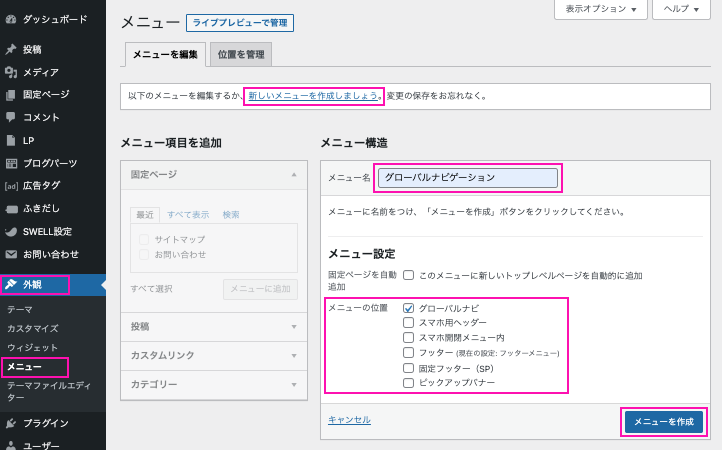This screenshot has width=722, height=450.
Task: Open ウィジェット in the sidebar
Action: pyautogui.click(x=32, y=347)
